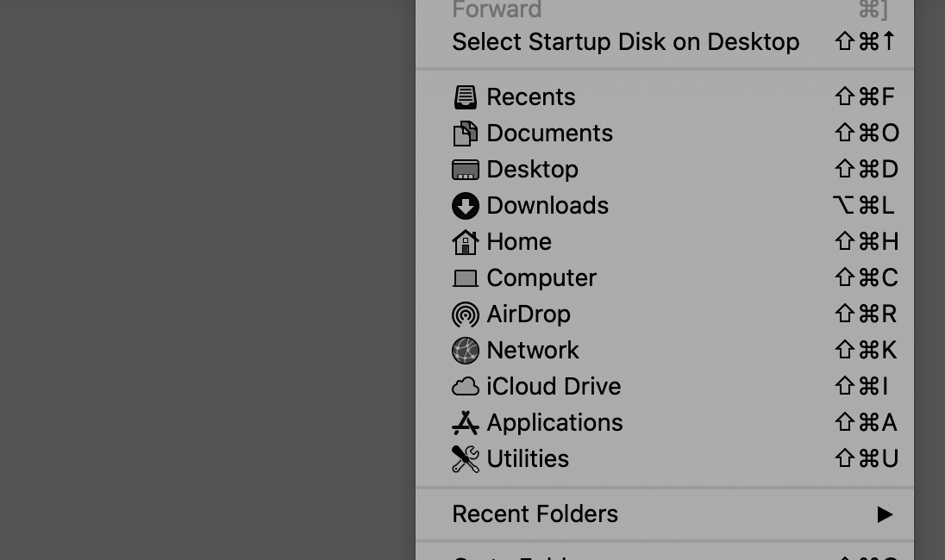
Task: Click the Downloads arrow circle icon
Action: (466, 206)
